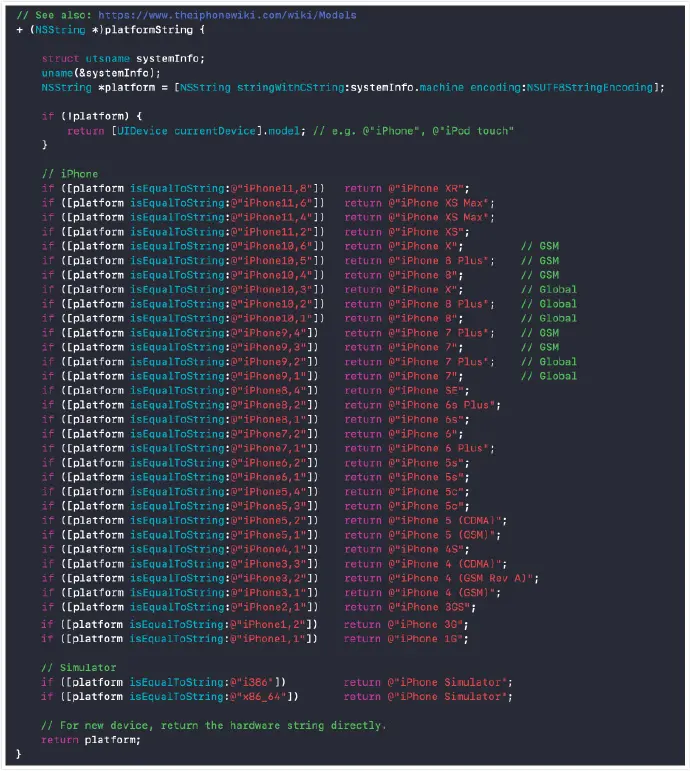690x771 pixels.
Task: Click the @"iPhone10,2" string literal
Action: point(274,304)
